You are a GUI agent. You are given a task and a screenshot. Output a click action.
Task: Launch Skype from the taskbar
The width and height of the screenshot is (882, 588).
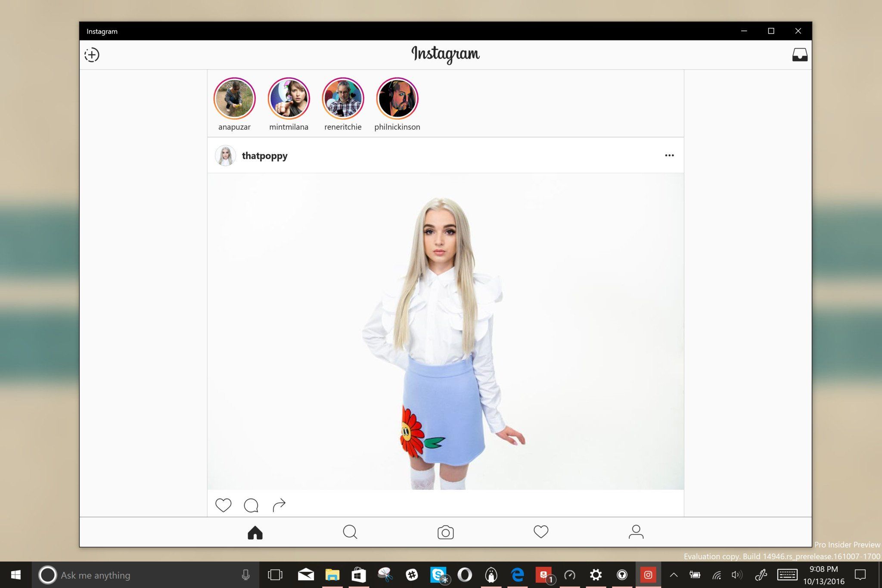tap(438, 575)
